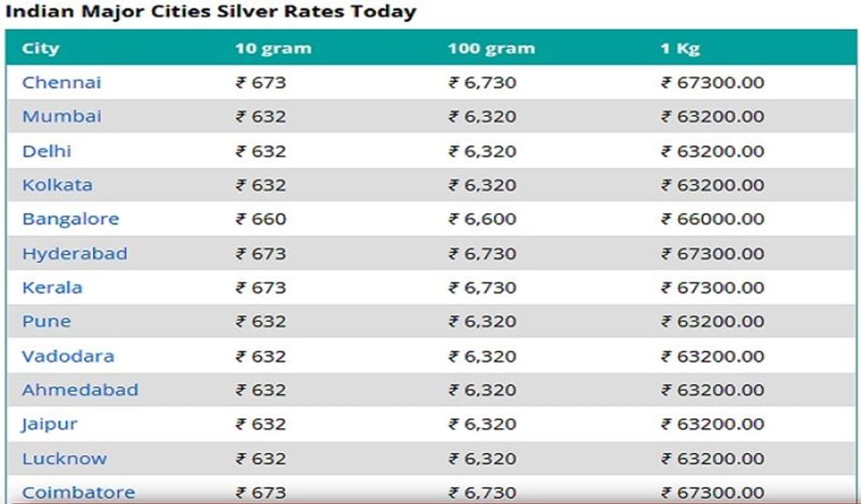This screenshot has width=861, height=504.
Task: Select the Lucknow city link
Action: click(x=64, y=459)
